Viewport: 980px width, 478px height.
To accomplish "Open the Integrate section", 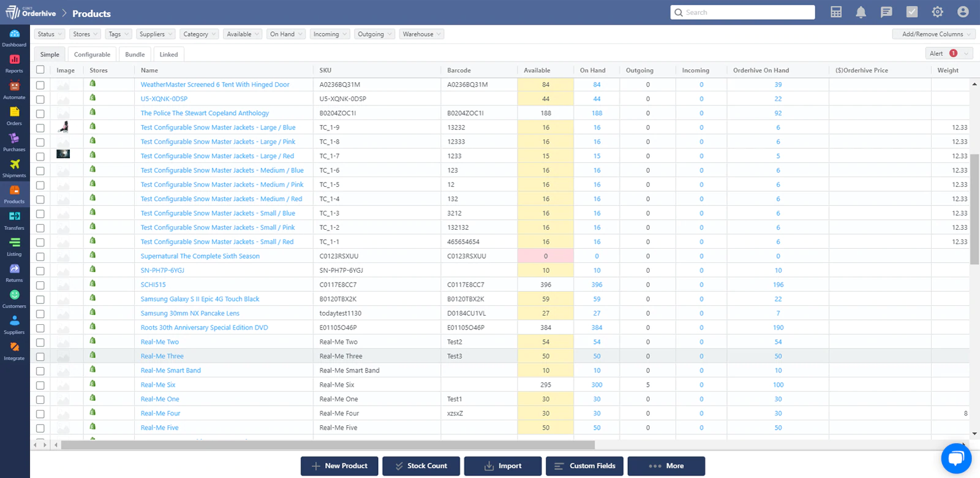I will pos(14,351).
